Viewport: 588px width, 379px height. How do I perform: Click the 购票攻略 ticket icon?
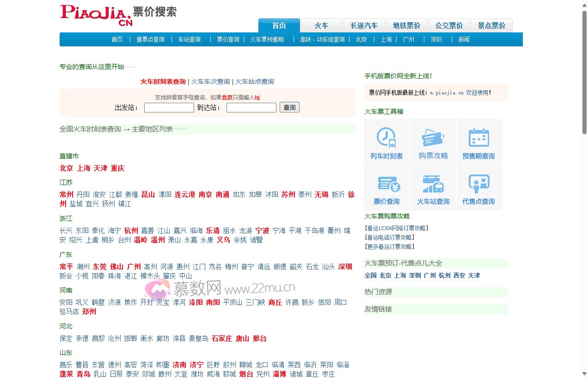[x=433, y=137]
